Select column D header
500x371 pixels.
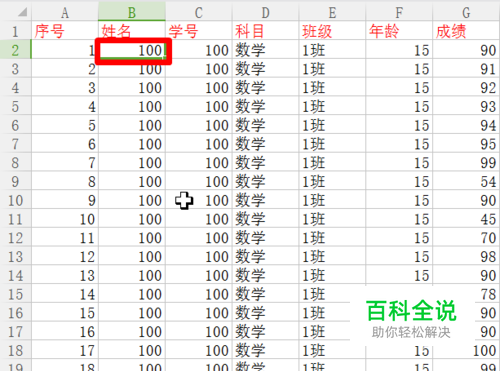[266, 13]
